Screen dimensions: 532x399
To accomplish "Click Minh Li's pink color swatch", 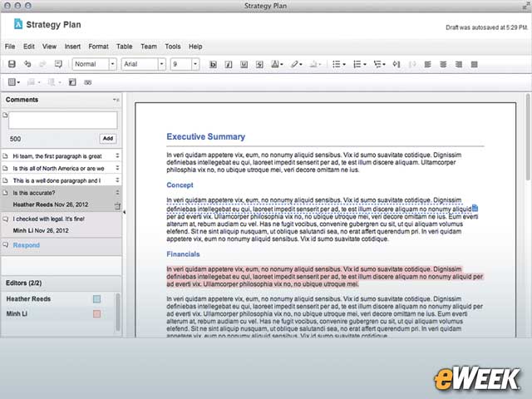I will click(96, 314).
